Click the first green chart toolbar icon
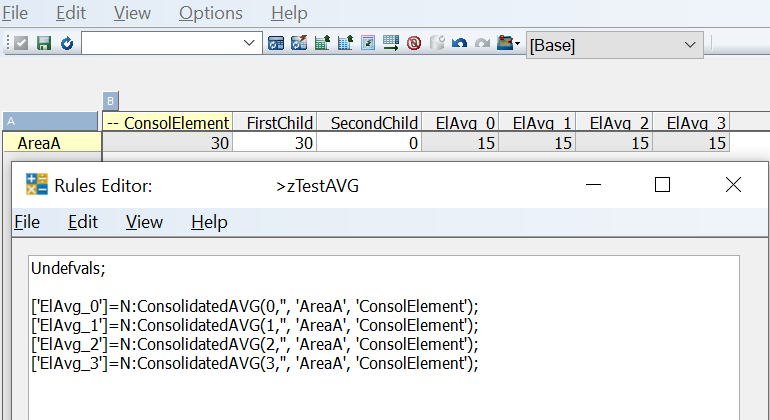 coord(323,44)
